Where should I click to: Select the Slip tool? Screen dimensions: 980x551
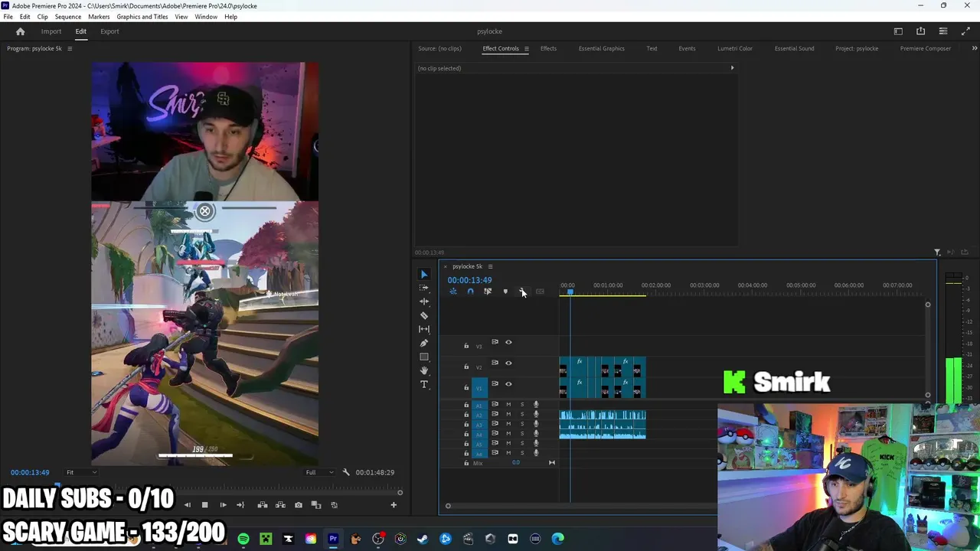coord(423,329)
